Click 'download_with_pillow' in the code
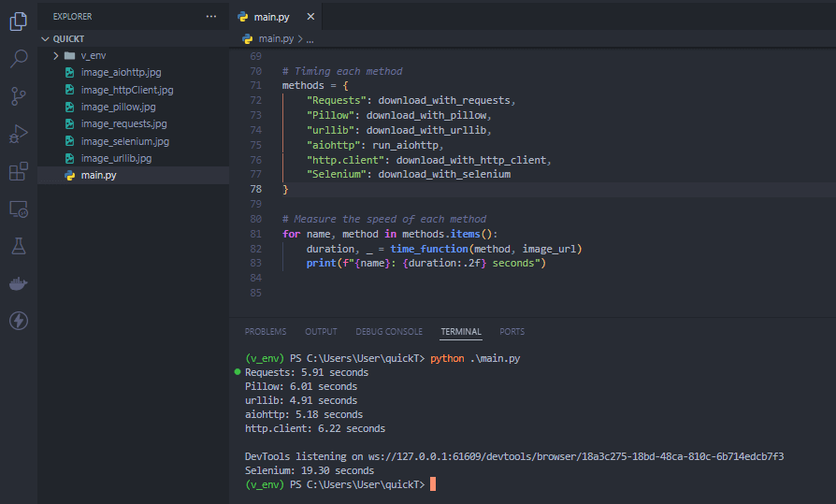836x504 pixels. (x=426, y=115)
